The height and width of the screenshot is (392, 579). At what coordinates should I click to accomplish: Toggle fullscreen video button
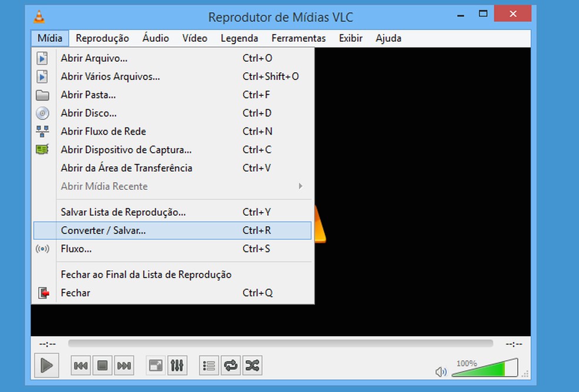coord(156,366)
